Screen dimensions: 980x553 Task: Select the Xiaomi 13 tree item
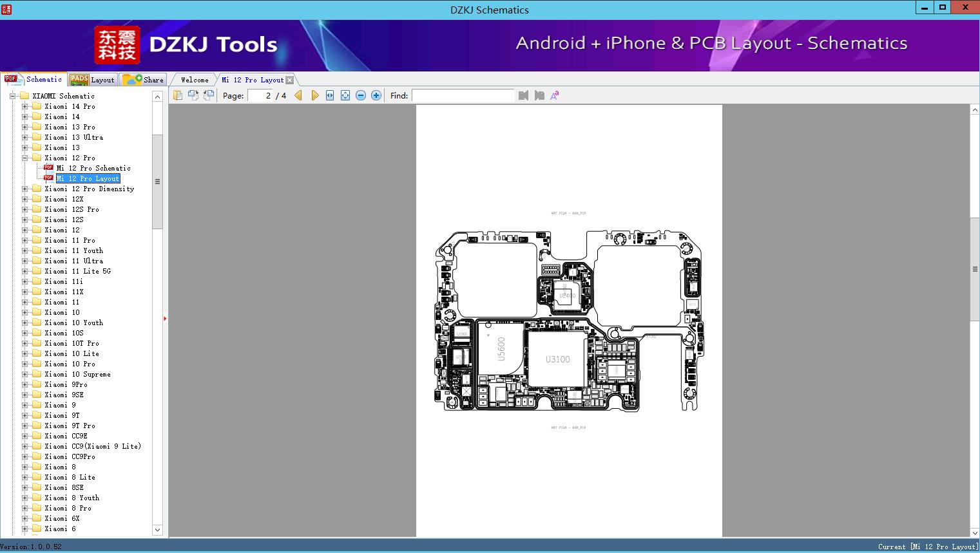[62, 147]
